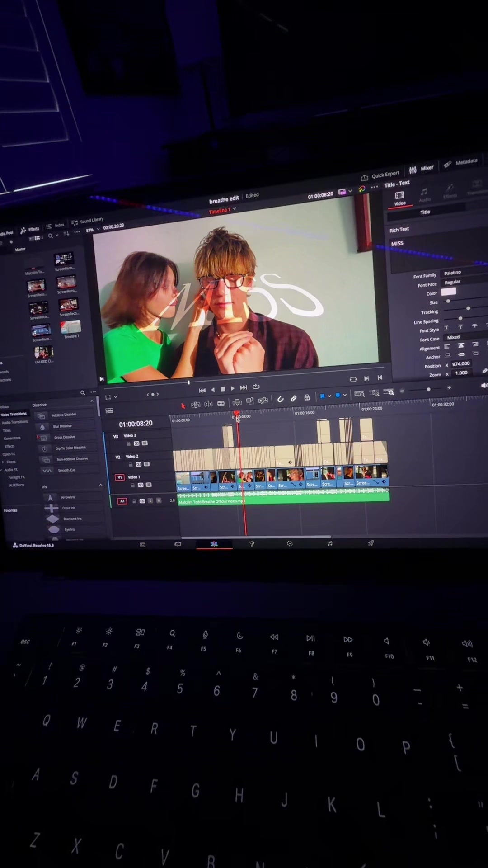488x868 pixels.
Task: Toggle Loop playback button
Action: coord(256,387)
